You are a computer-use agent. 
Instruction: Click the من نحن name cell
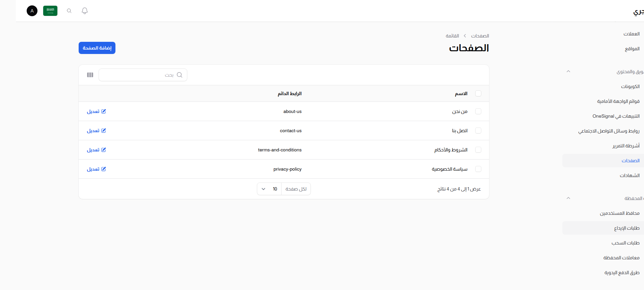[x=460, y=111]
